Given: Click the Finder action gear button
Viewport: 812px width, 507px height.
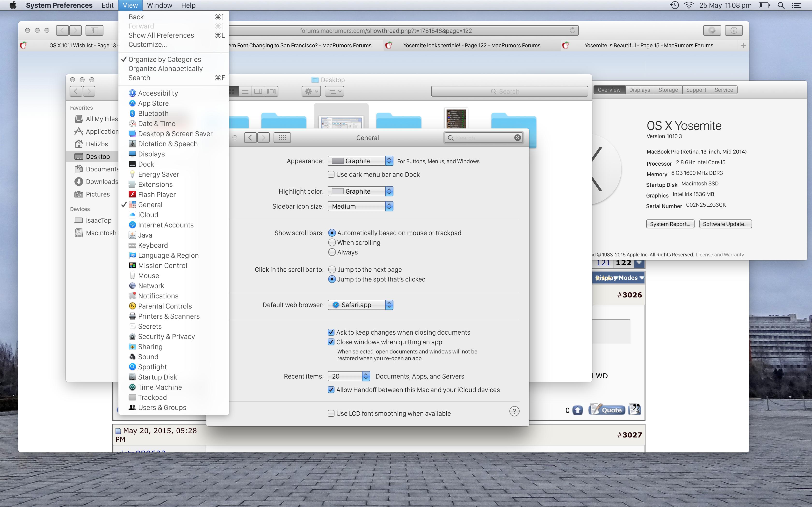Looking at the screenshot, I should click(x=311, y=91).
